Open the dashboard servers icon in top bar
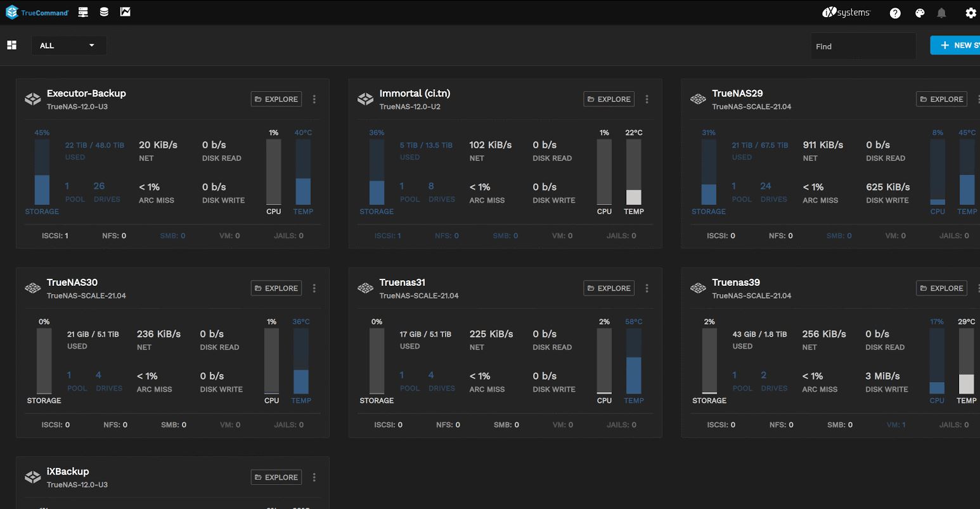This screenshot has height=509, width=980. (83, 12)
